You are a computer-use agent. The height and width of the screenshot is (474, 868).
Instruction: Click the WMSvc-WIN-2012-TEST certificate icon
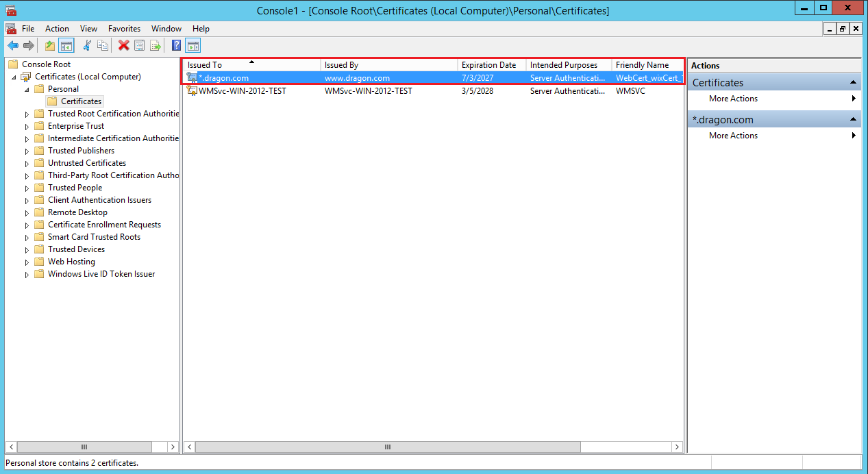192,90
